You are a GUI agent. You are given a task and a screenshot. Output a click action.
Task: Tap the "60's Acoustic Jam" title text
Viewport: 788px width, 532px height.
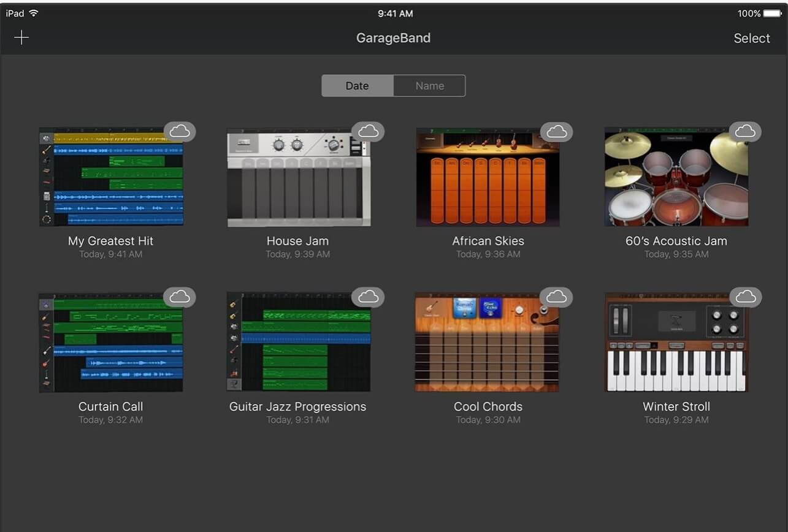pyautogui.click(x=676, y=241)
